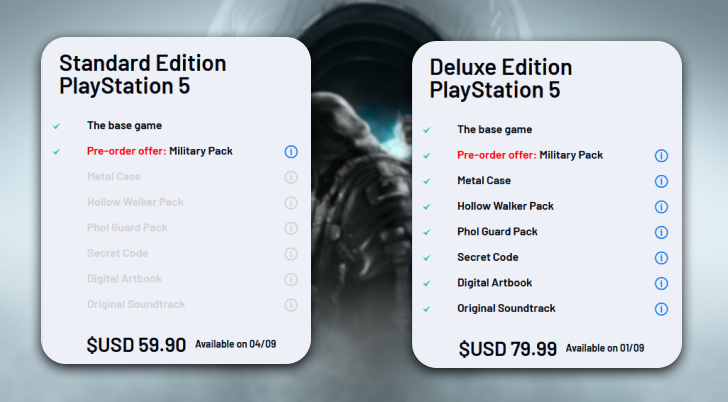Viewport: 728px width, 402px height.
Task: Click greyed info icon for Standard Original Soundtrack
Action: tap(291, 305)
